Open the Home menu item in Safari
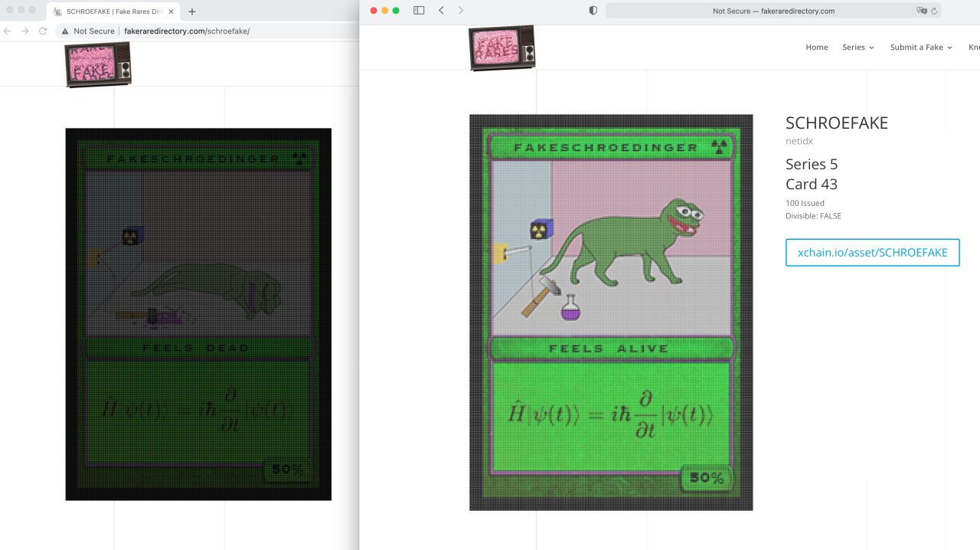Screen dimensions: 980x550 pyautogui.click(x=817, y=47)
